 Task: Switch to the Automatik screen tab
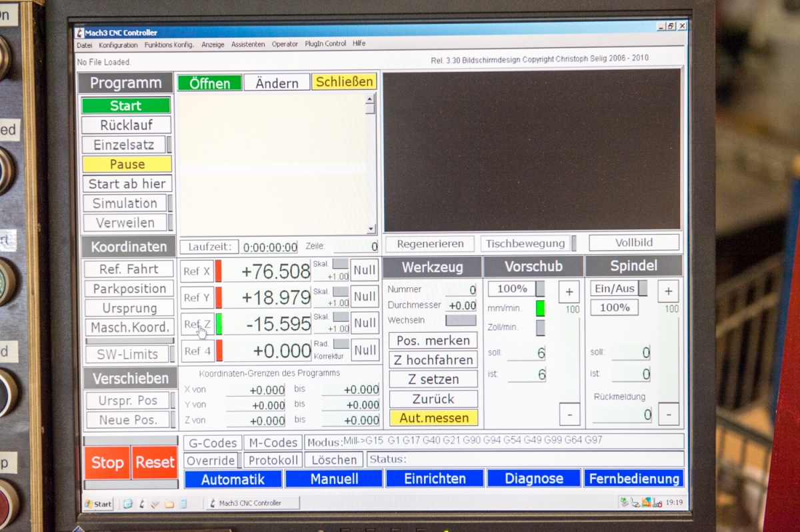233,479
